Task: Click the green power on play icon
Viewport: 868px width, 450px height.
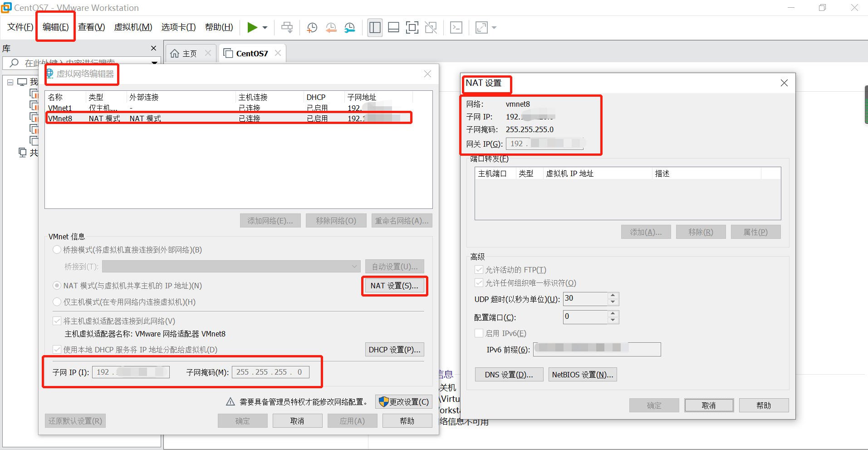Action: pyautogui.click(x=252, y=28)
